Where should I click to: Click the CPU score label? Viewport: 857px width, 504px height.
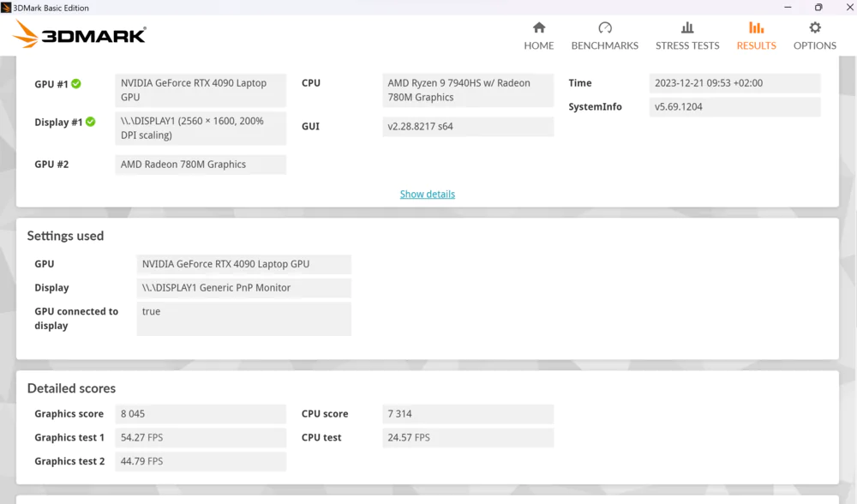(325, 414)
